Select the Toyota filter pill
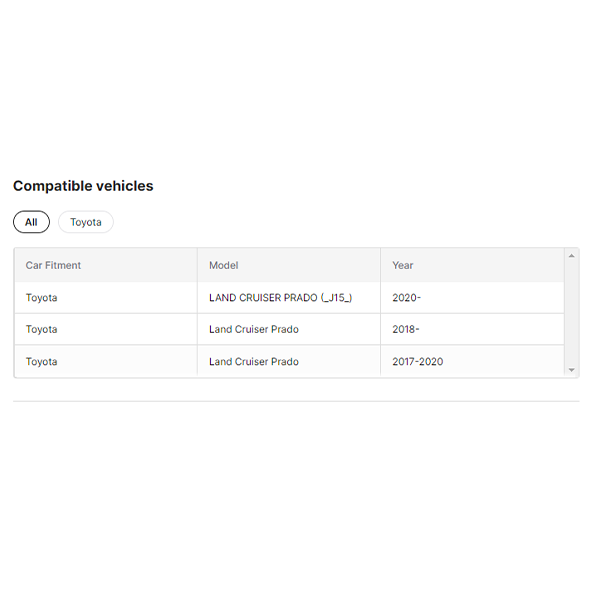600x600 pixels. click(86, 222)
